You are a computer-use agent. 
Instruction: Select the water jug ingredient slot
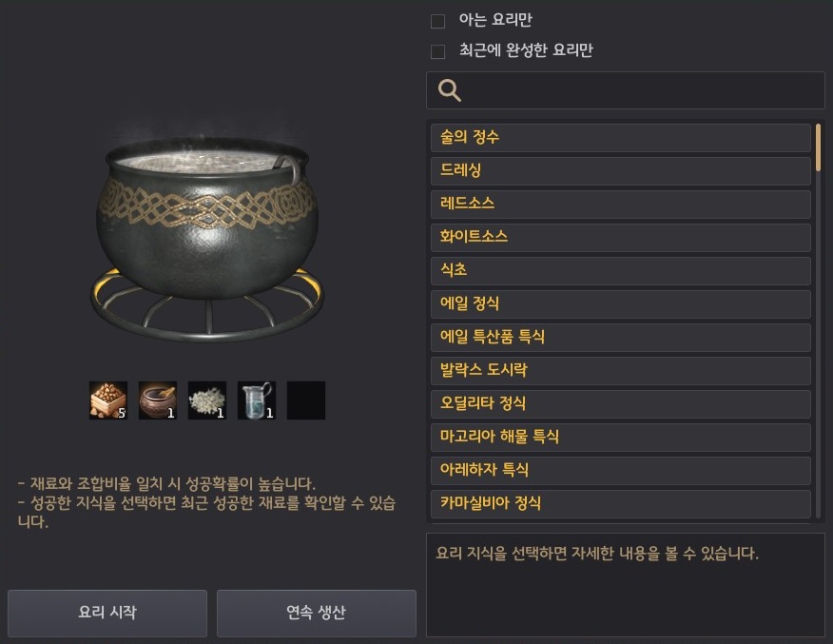click(257, 400)
